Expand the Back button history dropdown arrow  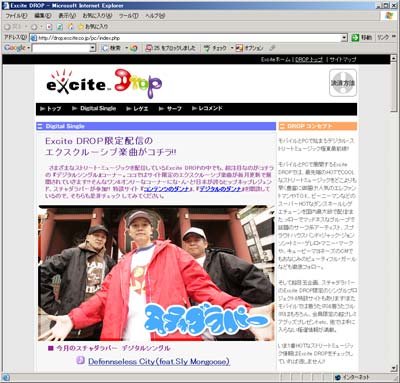[x=25, y=27]
